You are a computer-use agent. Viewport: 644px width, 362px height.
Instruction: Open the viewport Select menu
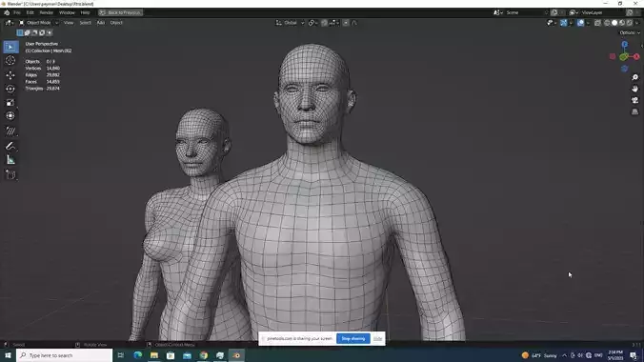click(x=85, y=23)
